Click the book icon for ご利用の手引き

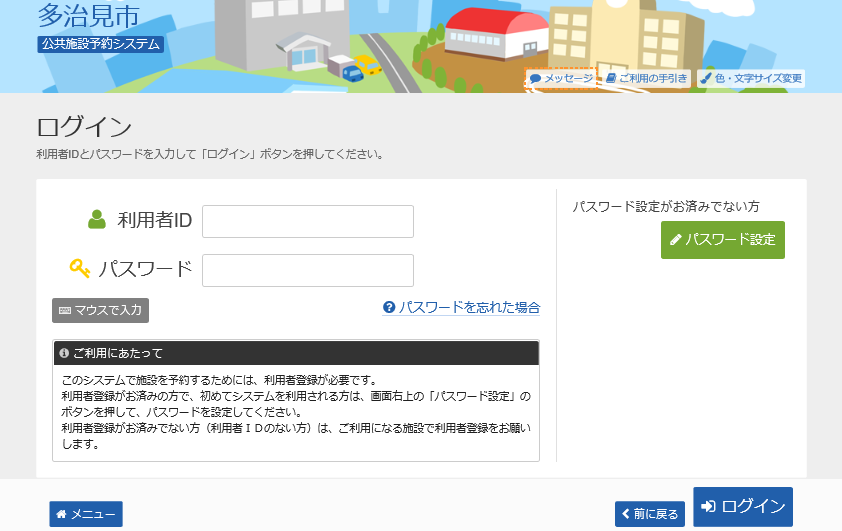click(611, 78)
